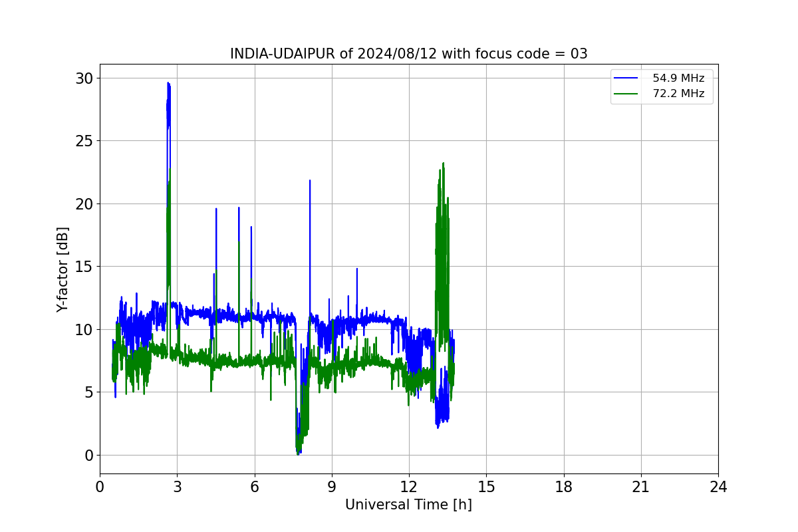Click y-axis tick label 25
This screenshot has height=532, width=798.
(x=85, y=141)
